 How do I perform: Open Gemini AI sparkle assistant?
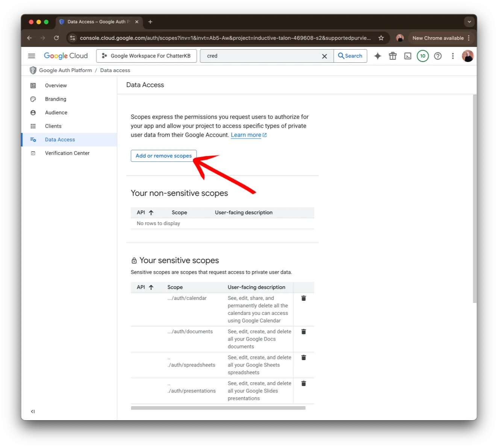(x=378, y=56)
